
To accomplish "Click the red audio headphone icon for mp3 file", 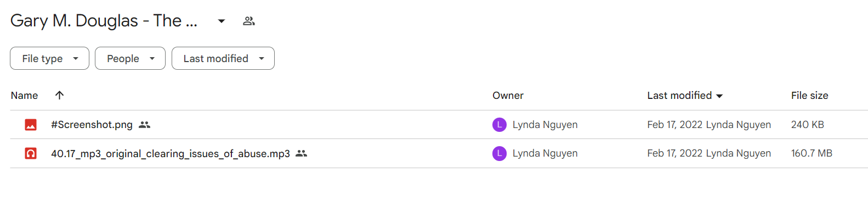I will click(x=31, y=153).
